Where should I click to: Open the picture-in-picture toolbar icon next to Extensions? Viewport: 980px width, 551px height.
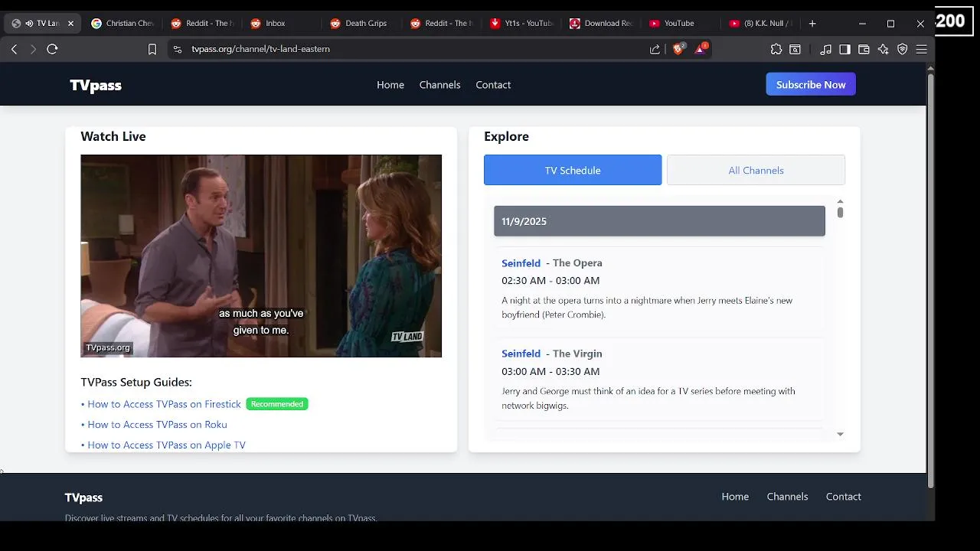click(x=795, y=49)
